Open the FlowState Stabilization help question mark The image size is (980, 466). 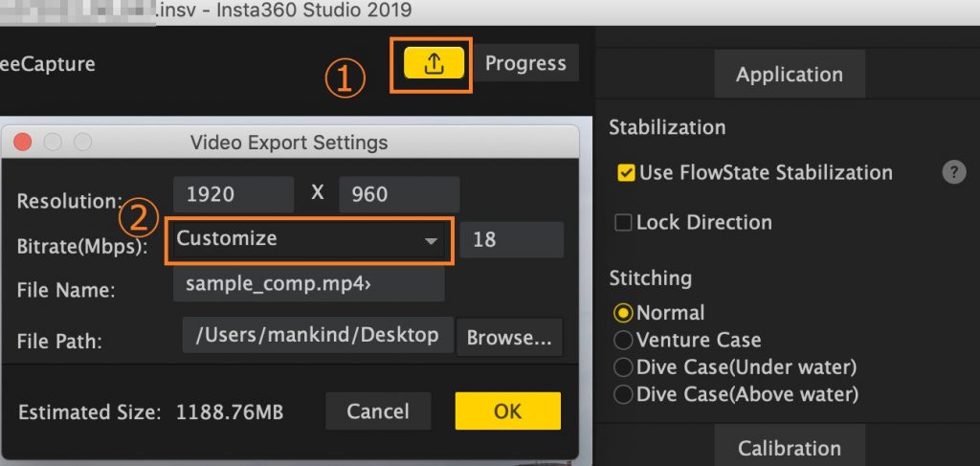(954, 172)
